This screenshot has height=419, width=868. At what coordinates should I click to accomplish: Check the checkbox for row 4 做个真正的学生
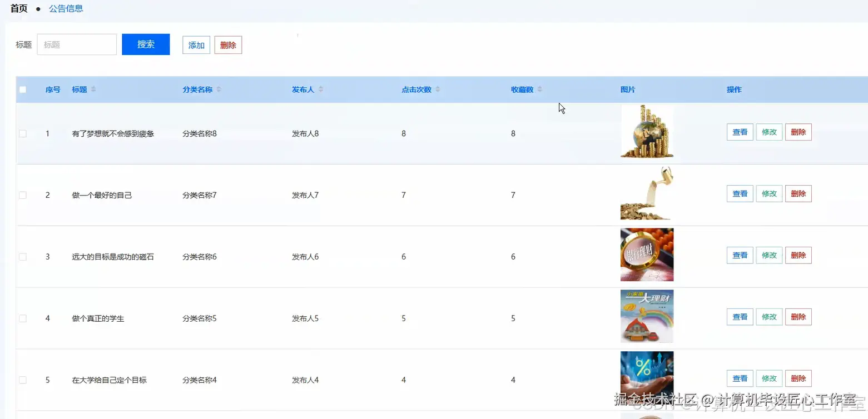23,318
